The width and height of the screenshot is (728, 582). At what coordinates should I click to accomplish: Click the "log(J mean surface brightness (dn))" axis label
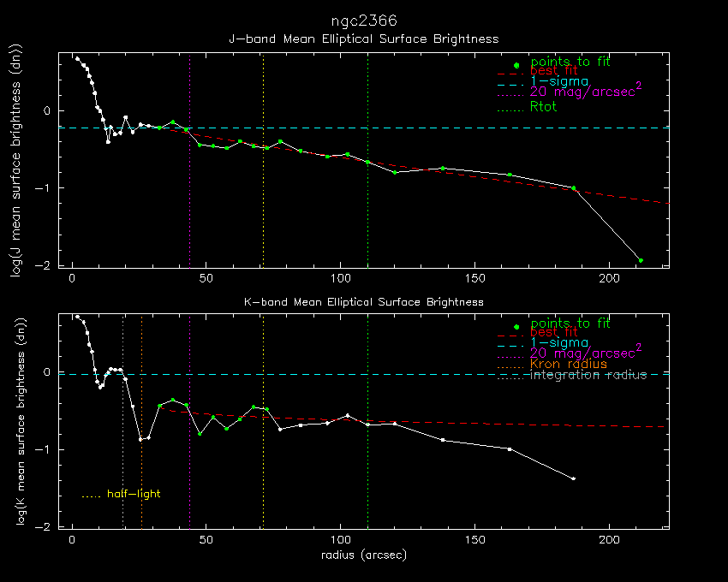17,161
